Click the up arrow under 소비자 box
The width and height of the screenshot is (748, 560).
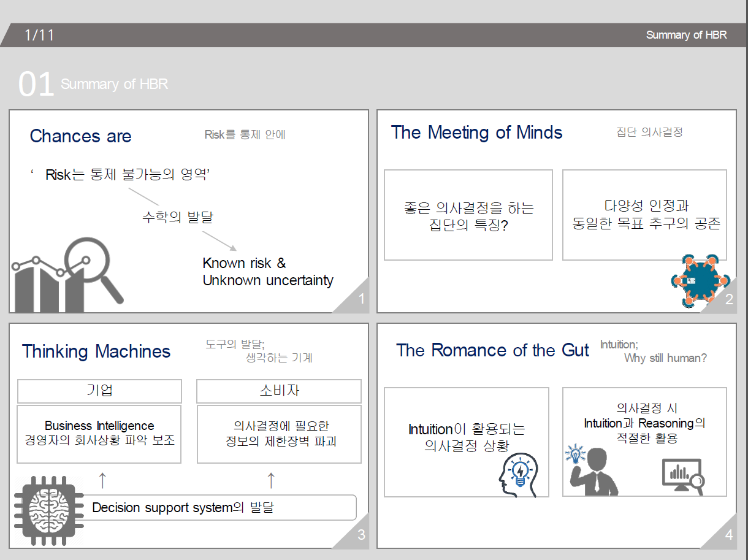pos(271,480)
